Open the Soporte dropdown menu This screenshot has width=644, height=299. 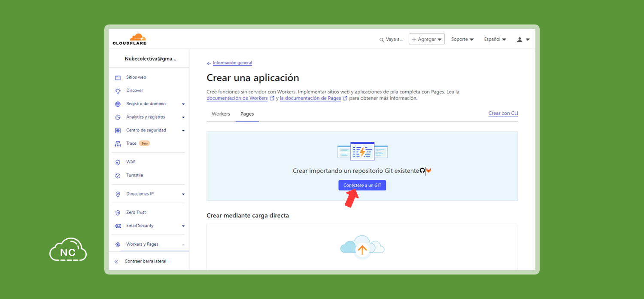[462, 39]
